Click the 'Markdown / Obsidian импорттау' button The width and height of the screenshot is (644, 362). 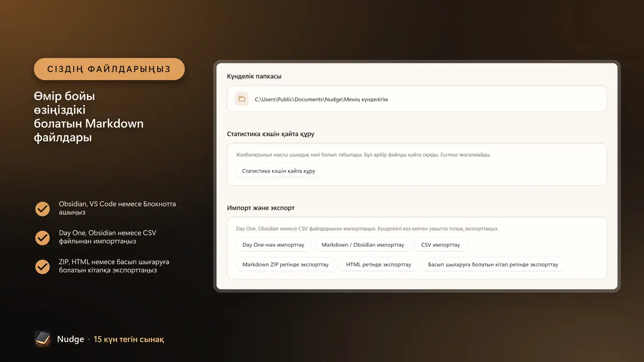coord(363,245)
